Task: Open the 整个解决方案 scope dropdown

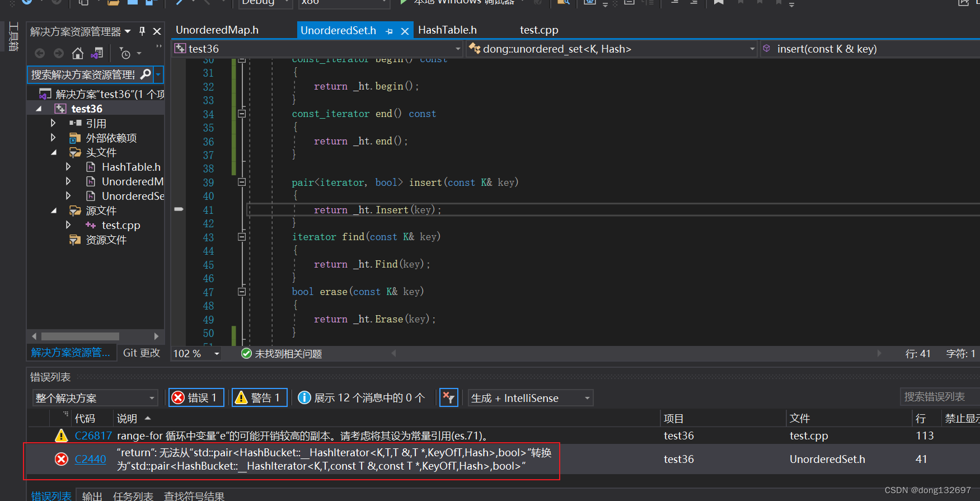Action: pyautogui.click(x=95, y=398)
